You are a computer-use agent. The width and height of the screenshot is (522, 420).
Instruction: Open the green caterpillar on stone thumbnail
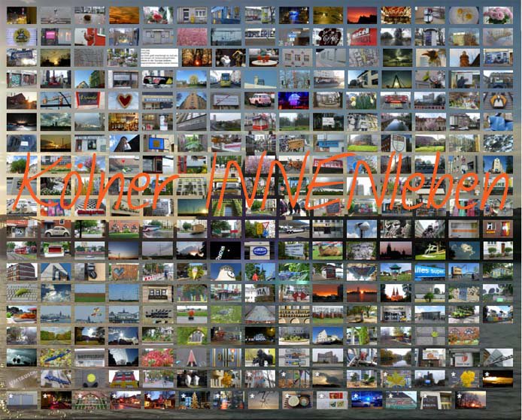pyautogui.click(x=22, y=293)
